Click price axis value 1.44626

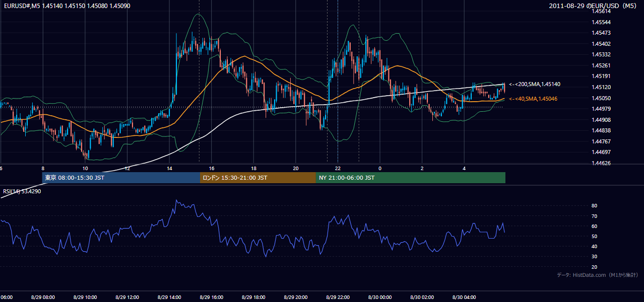point(602,163)
